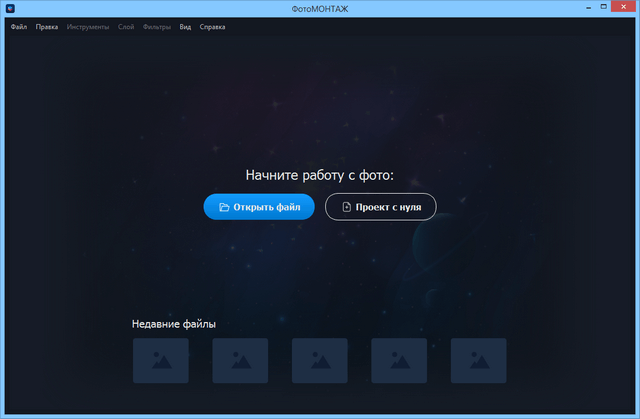Start a new project with Проект с нуля
Image resolution: width=640 pixels, height=419 pixels.
tap(380, 207)
